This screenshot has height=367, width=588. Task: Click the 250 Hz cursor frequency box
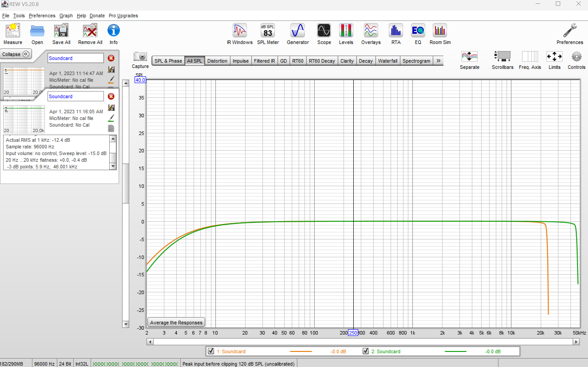[353, 333]
